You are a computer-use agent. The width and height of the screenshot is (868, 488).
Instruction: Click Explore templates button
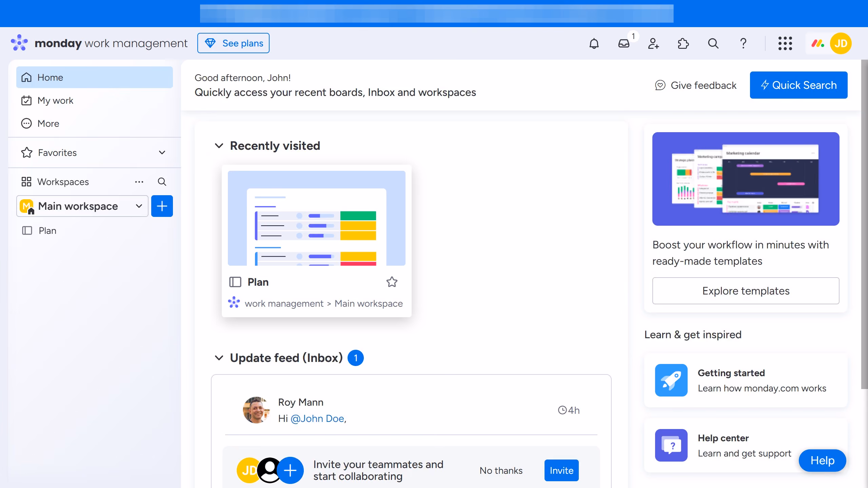point(746,291)
